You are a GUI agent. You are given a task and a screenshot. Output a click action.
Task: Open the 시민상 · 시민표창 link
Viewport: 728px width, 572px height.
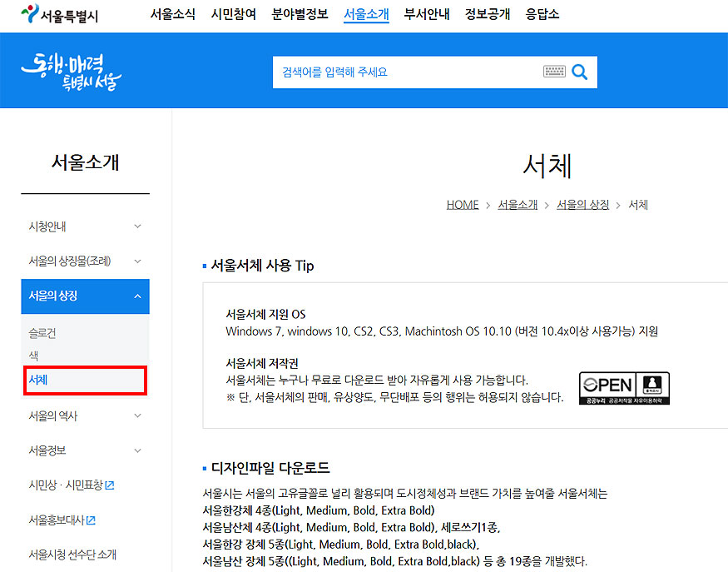coord(66,485)
